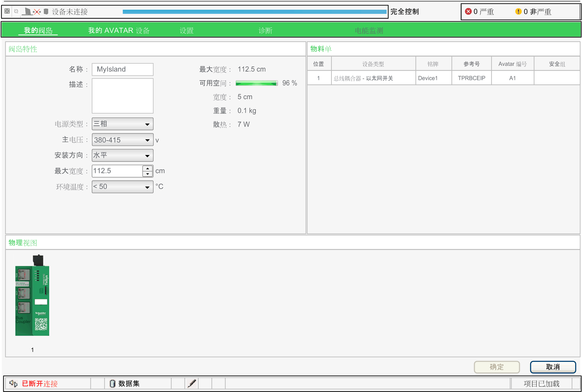Open the 安装方向 dropdown showing 水平
The width and height of the screenshot is (582, 392).
pyautogui.click(x=122, y=155)
